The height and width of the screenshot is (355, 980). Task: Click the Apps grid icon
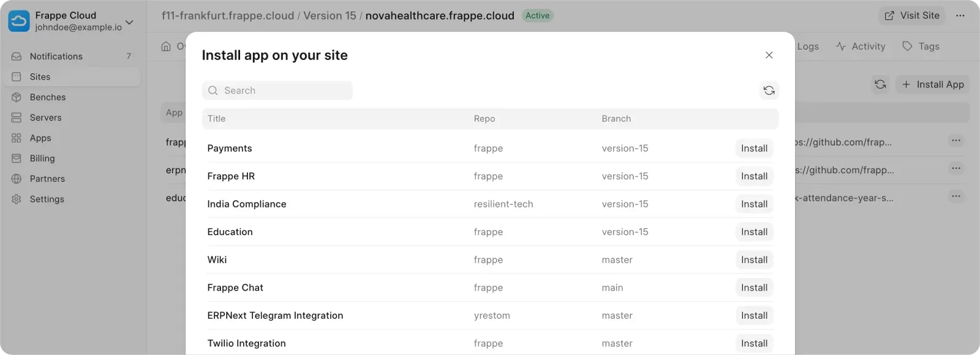click(x=17, y=138)
